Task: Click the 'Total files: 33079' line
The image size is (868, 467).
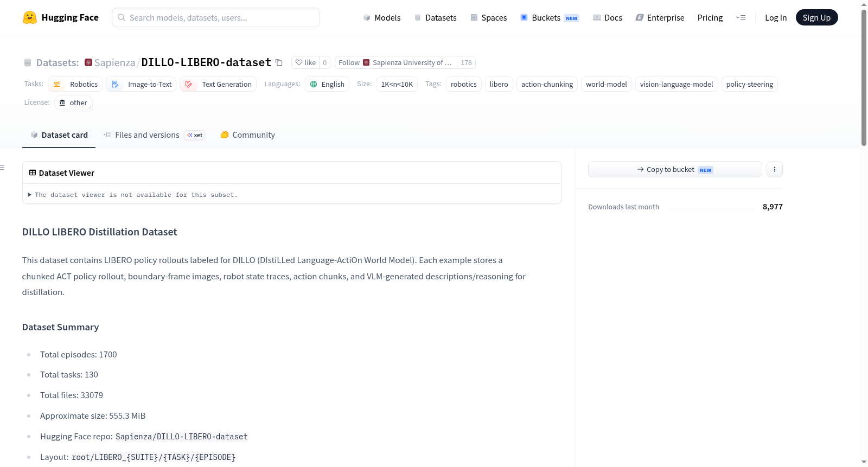Action: click(x=72, y=395)
